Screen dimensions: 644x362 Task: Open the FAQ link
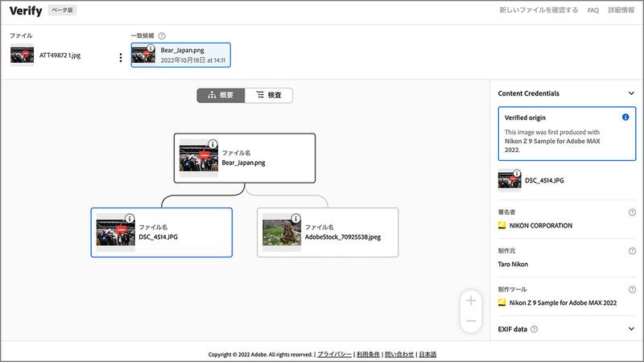click(x=593, y=10)
